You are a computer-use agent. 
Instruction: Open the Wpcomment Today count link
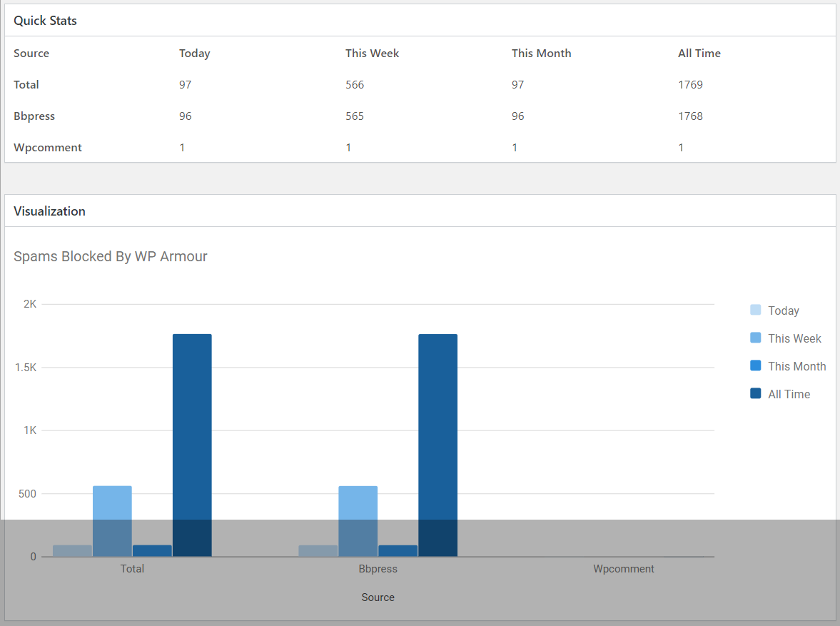coord(182,147)
